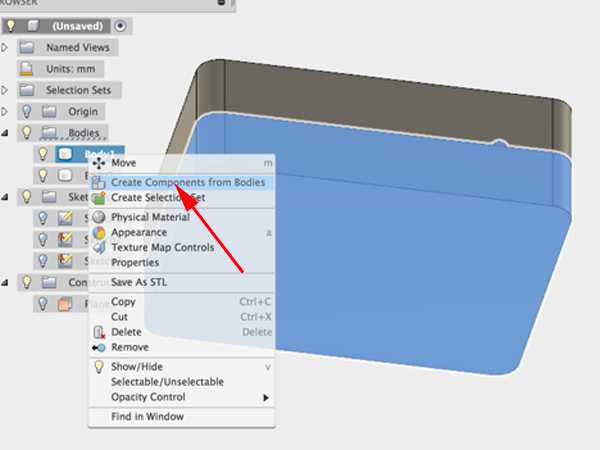Click the Show/Hide lightbulb menu icon

click(99, 367)
